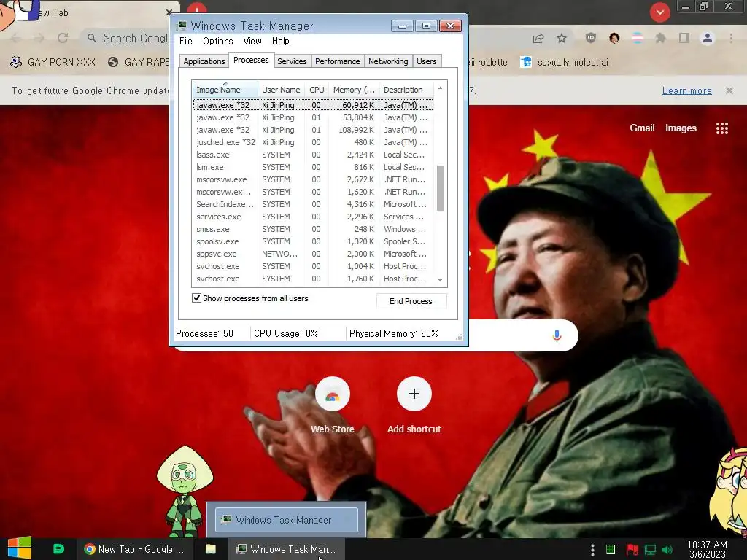This screenshot has height=560, width=747.
Task: Select the smss.exe process row
Action: (313, 229)
